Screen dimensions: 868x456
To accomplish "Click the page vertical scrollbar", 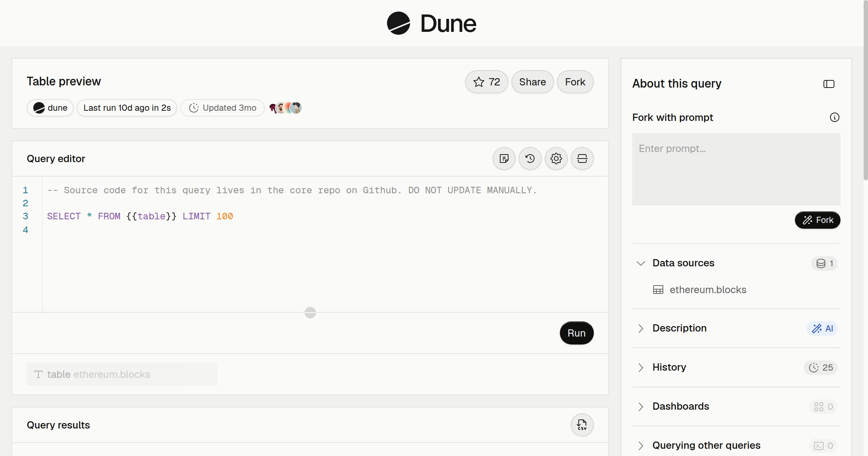I will point(865,90).
